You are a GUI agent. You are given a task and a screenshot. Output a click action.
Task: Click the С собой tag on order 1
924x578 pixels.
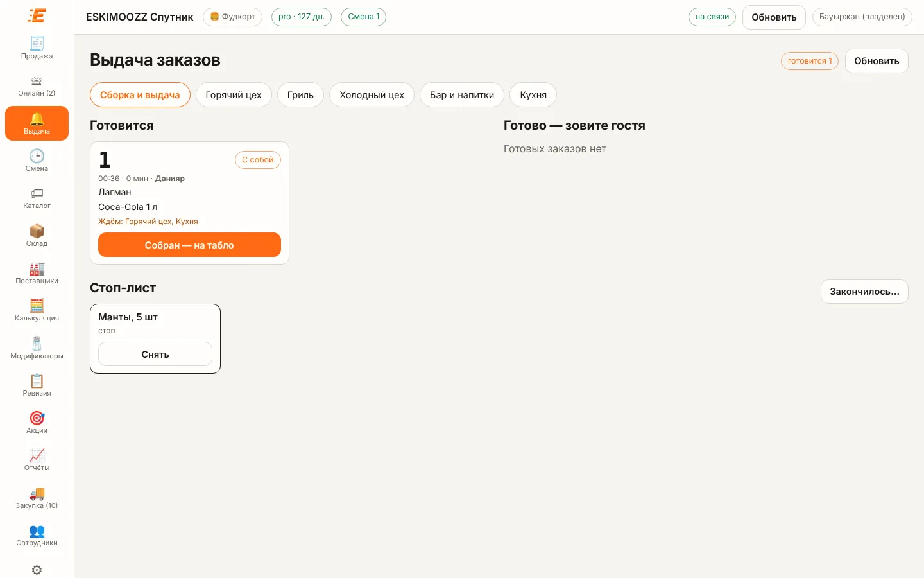pos(258,160)
